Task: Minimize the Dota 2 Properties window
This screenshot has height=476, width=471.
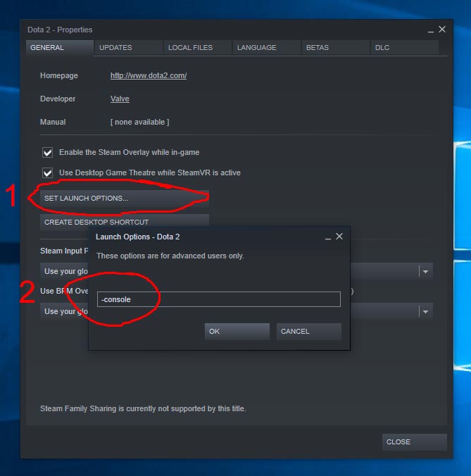Action: (x=431, y=30)
